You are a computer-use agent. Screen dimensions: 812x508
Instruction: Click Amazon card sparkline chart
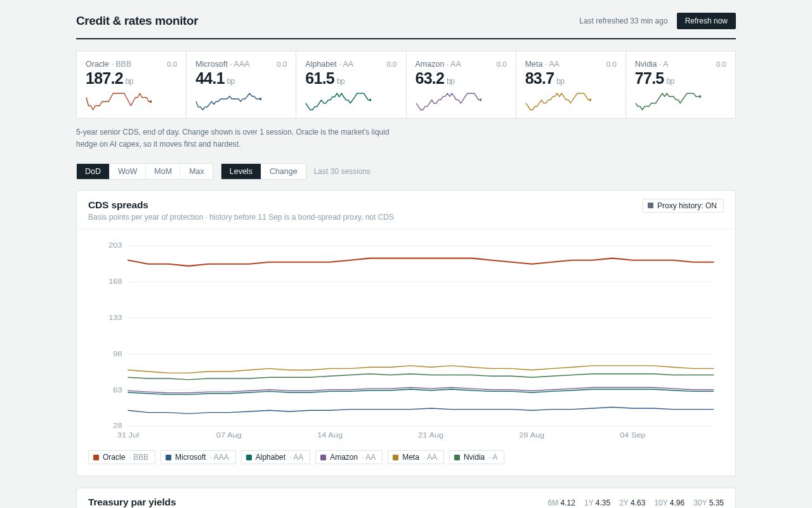(449, 102)
